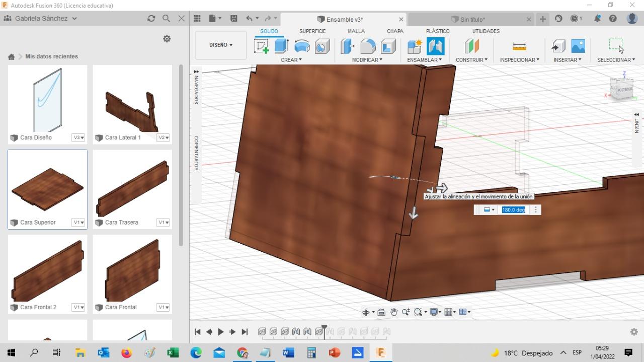
Task: Select the Create Sketch tool
Action: click(262, 46)
